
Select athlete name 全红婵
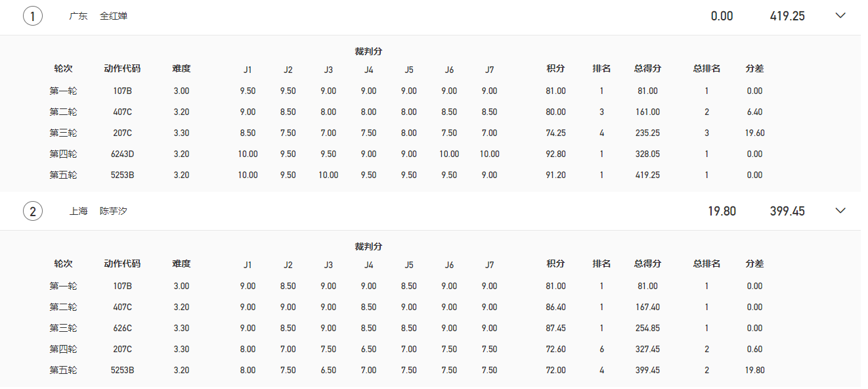pos(114,16)
